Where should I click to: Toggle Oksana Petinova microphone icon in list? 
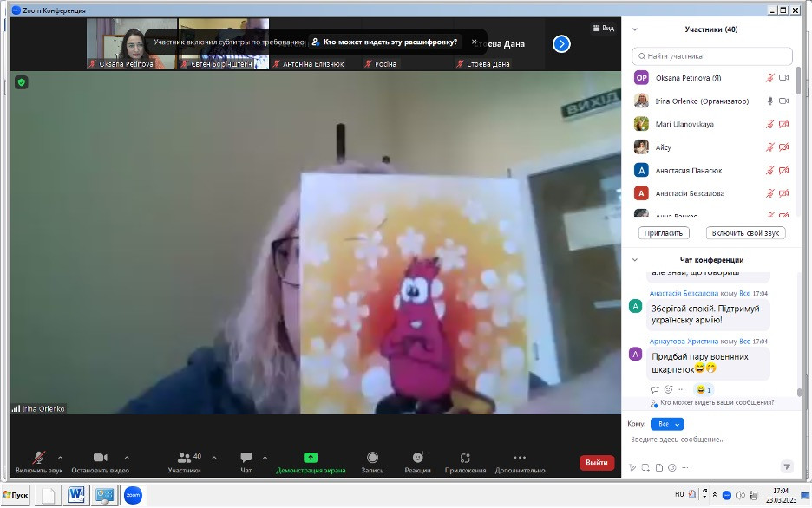click(x=770, y=78)
